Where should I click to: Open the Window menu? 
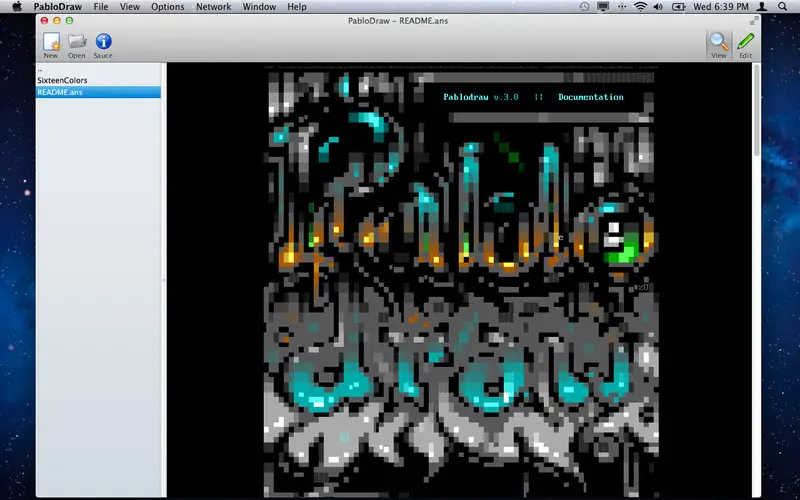click(259, 7)
